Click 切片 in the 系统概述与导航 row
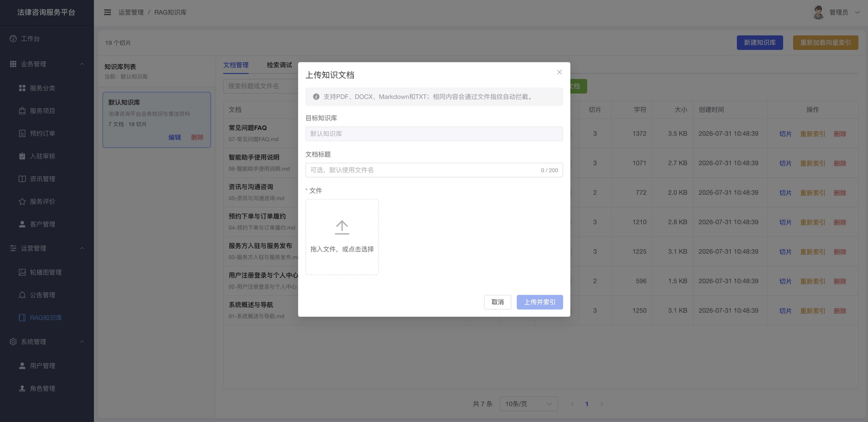The height and width of the screenshot is (422, 868). tap(785, 311)
